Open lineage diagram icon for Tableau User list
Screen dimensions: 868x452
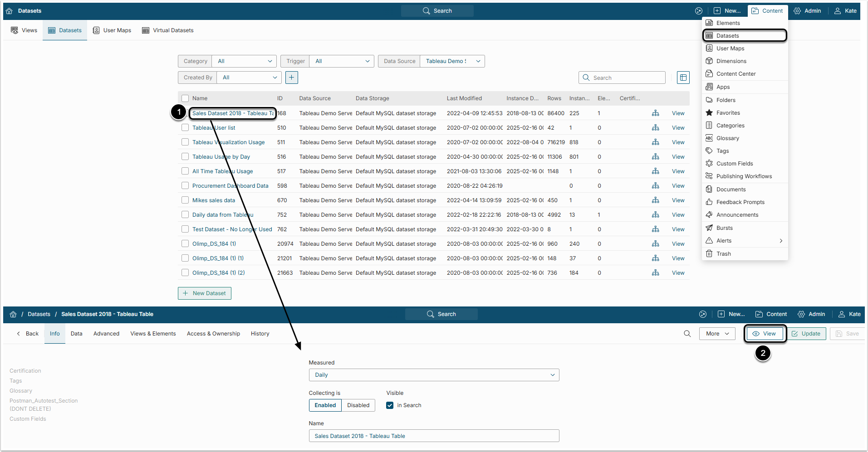pyautogui.click(x=655, y=128)
